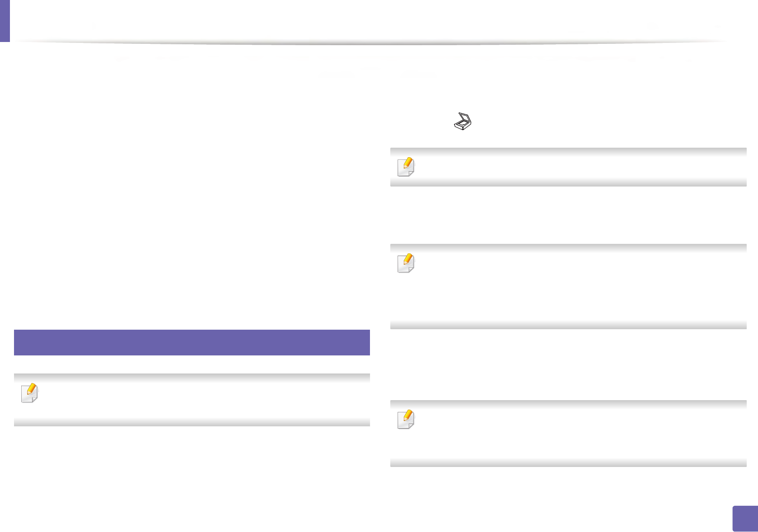The height and width of the screenshot is (532, 758).
Task: Click the flatbed scanner icon
Action: [x=463, y=121]
